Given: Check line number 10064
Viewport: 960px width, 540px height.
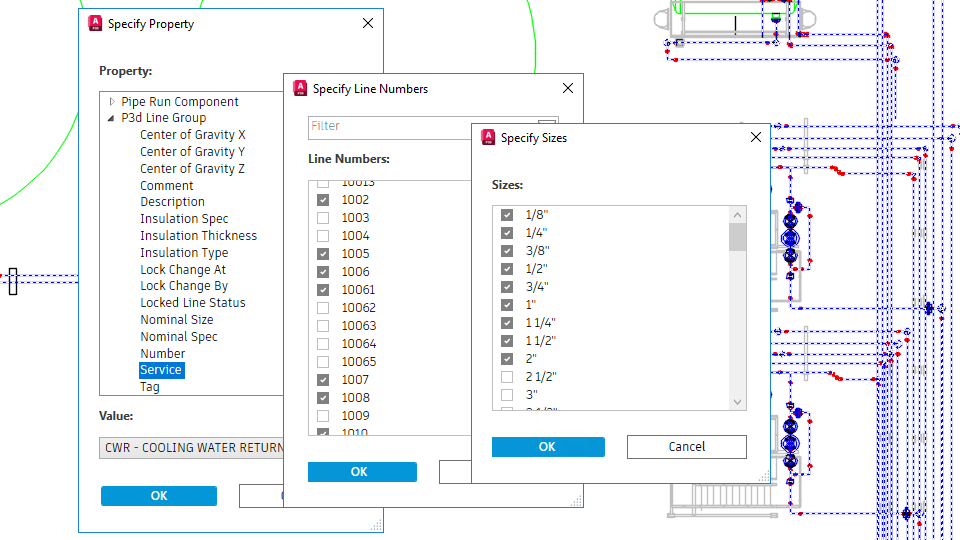Looking at the screenshot, I should click(x=323, y=344).
